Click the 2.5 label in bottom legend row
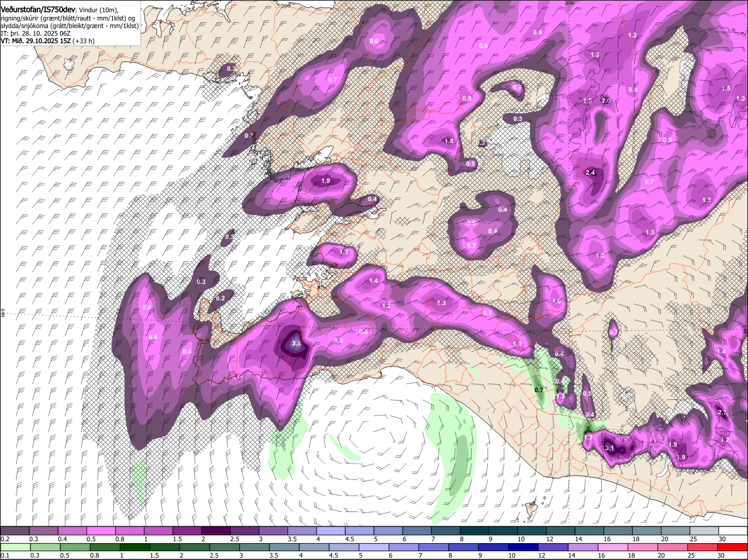This screenshot has width=748, height=560. click(214, 555)
